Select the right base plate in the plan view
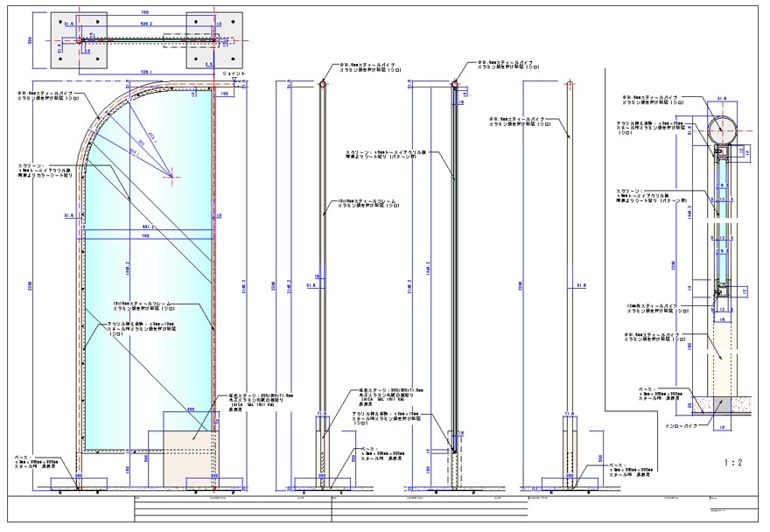770x532 pixels. [214, 40]
